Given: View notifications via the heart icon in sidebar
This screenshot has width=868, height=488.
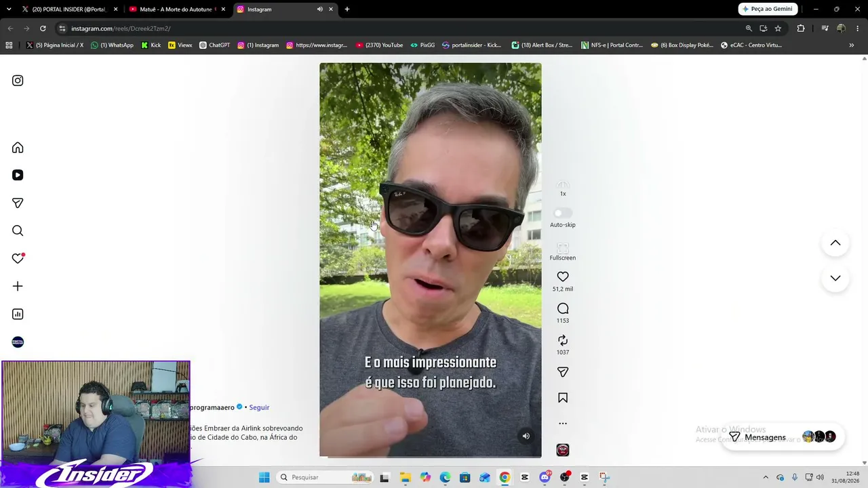Looking at the screenshot, I should coord(18,258).
